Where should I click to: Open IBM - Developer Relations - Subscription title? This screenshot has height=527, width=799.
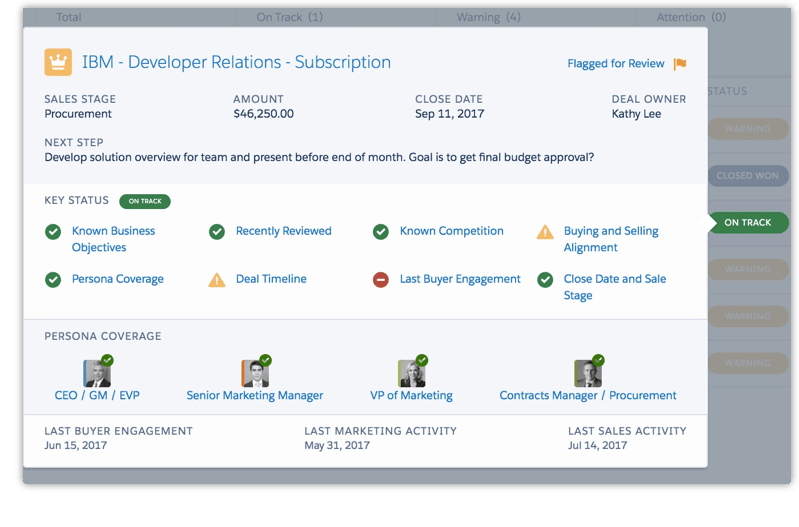236,62
